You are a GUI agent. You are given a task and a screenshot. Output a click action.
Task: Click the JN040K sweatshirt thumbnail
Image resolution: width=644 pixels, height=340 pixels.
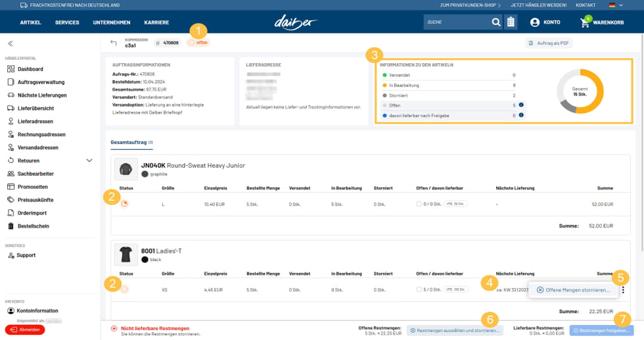tap(126, 169)
